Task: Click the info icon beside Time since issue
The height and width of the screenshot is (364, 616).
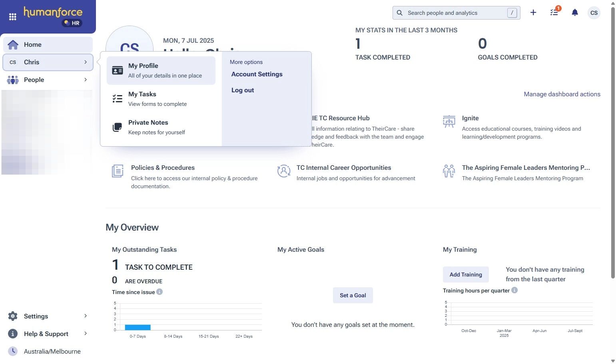Action: coord(159,292)
